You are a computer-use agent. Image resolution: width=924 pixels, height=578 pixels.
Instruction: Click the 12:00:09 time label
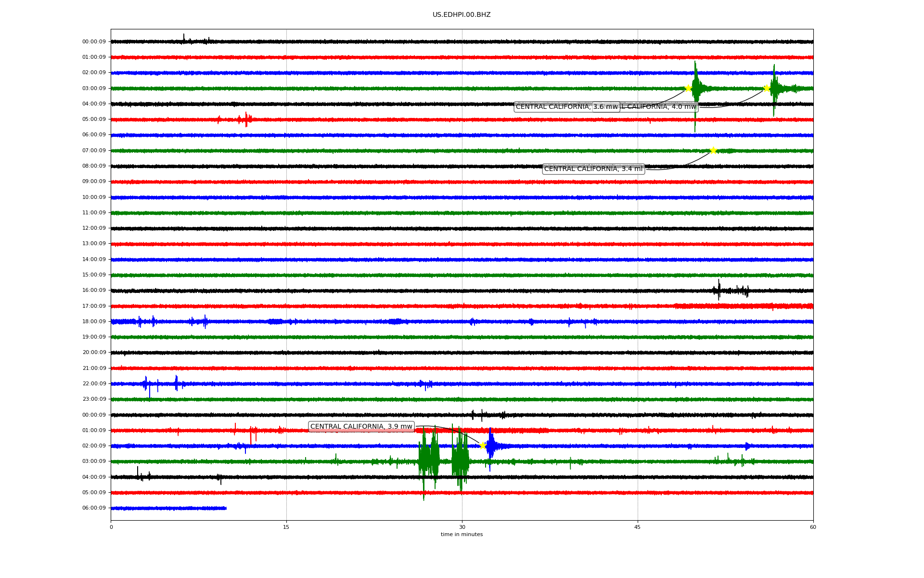(94, 228)
